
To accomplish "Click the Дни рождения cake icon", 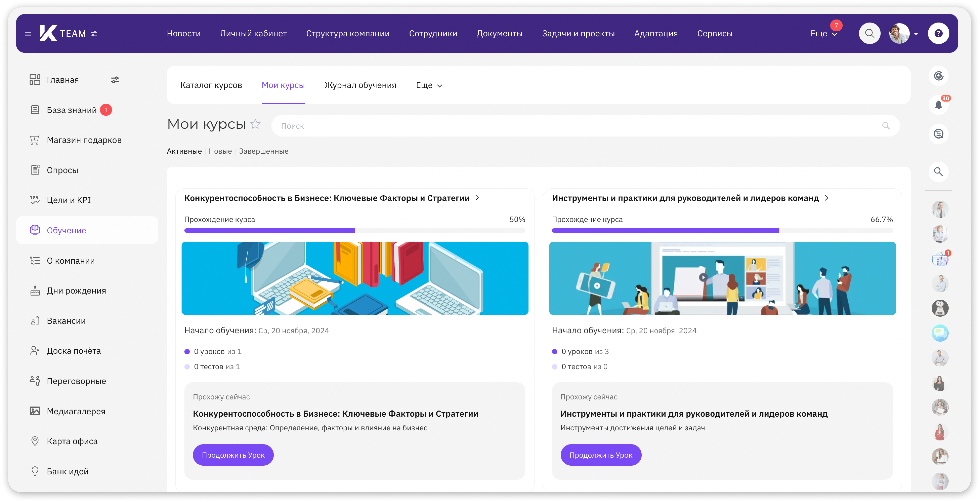I will click(x=35, y=291).
